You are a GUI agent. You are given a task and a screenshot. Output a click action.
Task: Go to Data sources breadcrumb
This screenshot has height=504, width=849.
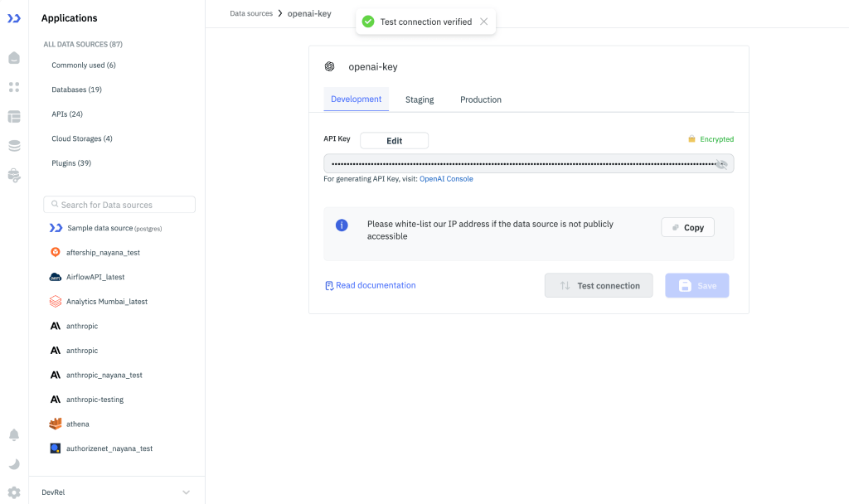pos(251,13)
